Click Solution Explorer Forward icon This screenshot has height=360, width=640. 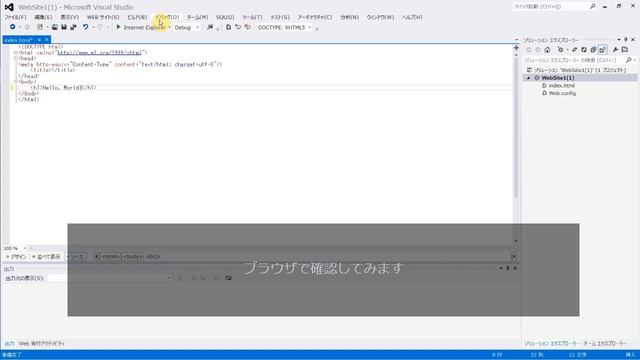click(x=538, y=50)
